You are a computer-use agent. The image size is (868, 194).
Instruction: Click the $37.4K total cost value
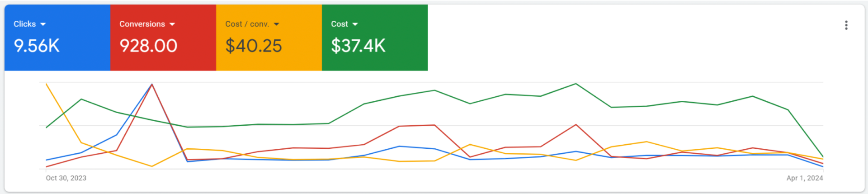click(x=358, y=46)
